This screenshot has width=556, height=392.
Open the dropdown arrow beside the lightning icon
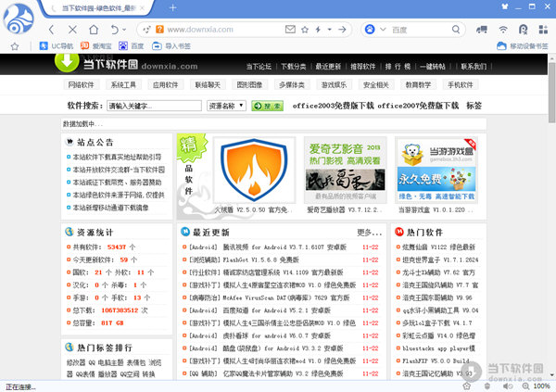coord(329,30)
